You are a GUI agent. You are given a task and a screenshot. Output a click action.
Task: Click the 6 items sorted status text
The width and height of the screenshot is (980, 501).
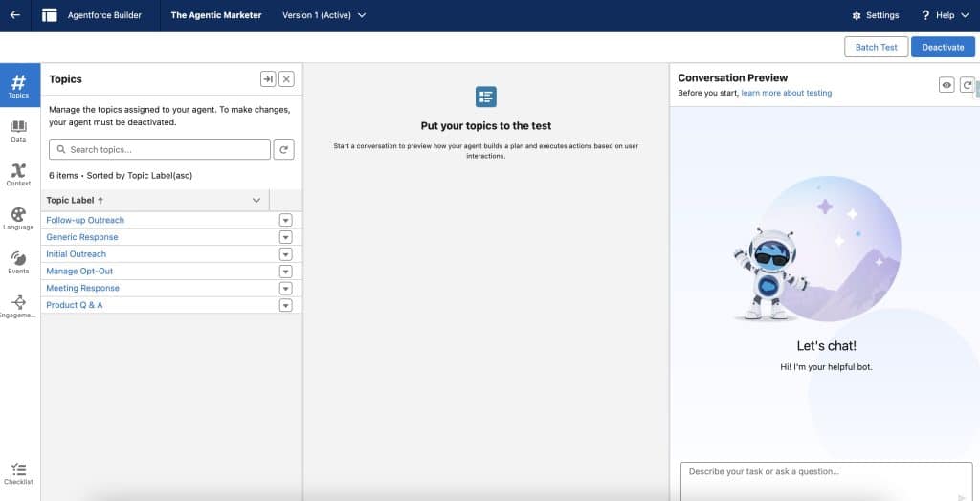[121, 176]
